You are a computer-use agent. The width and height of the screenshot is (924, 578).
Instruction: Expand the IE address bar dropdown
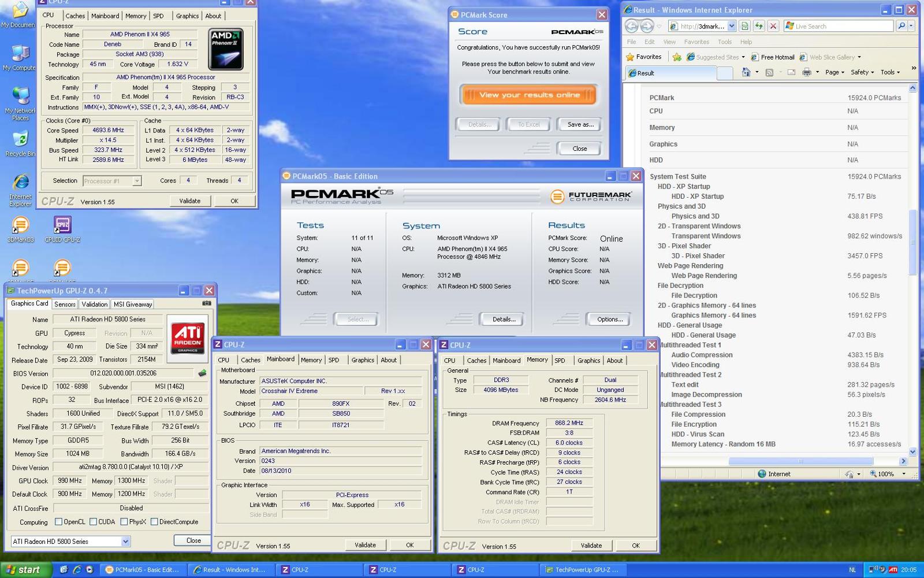click(x=731, y=26)
